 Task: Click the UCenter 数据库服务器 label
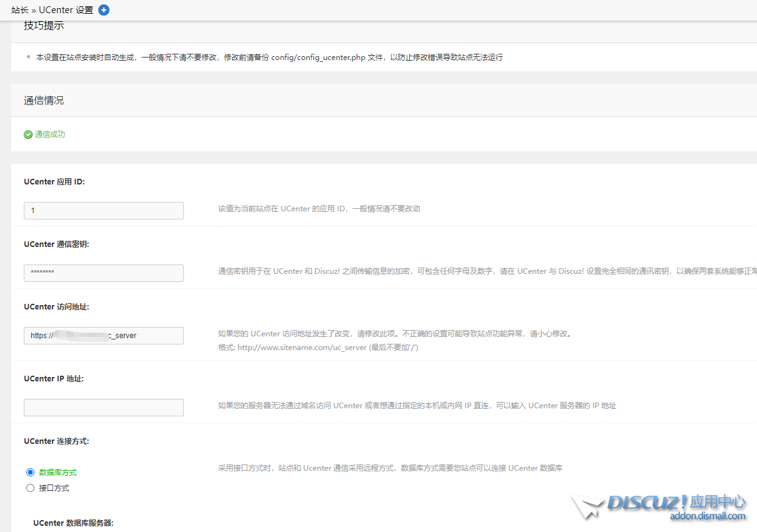73,523
